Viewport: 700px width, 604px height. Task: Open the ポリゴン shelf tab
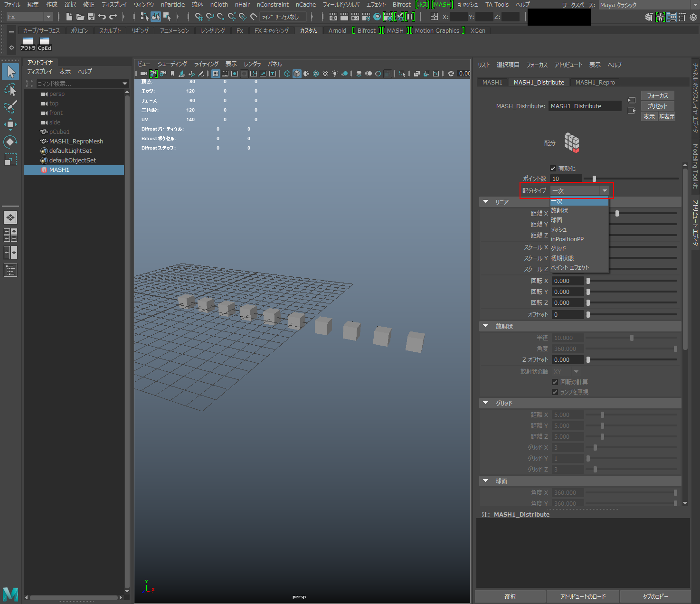click(79, 30)
